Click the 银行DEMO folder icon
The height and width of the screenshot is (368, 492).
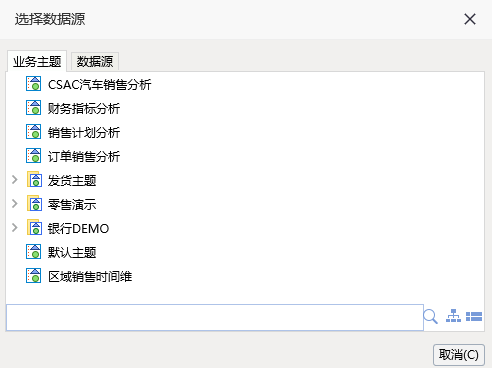click(34, 228)
